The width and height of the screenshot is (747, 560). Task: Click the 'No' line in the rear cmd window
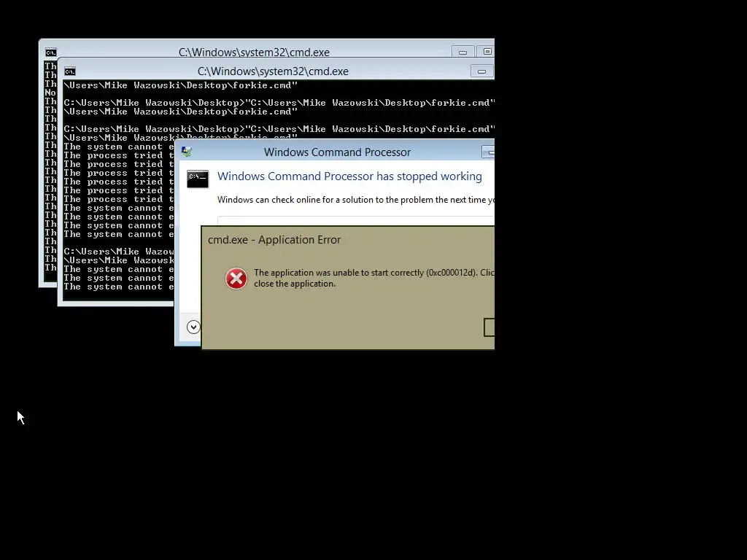(50, 93)
